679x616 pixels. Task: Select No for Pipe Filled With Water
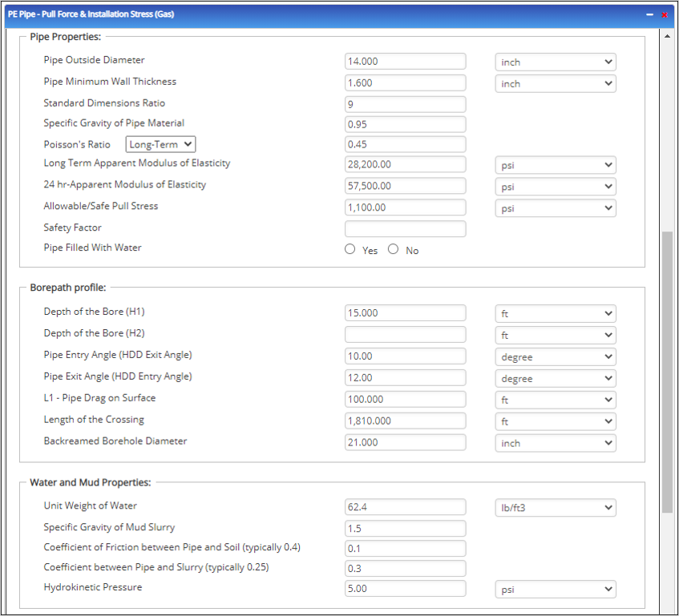click(393, 249)
